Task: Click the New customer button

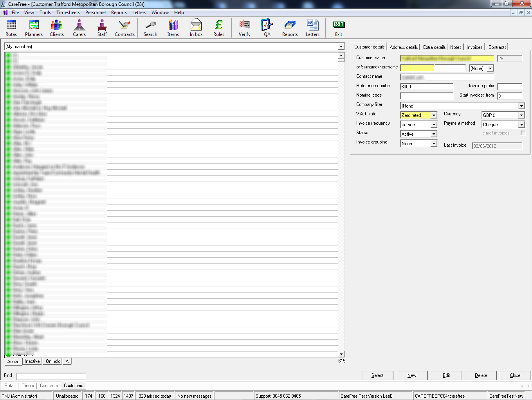Action: 412,375
